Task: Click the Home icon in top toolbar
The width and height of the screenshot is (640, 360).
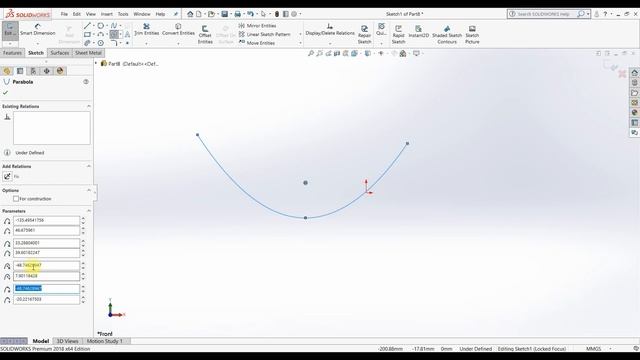Action: click(x=190, y=14)
